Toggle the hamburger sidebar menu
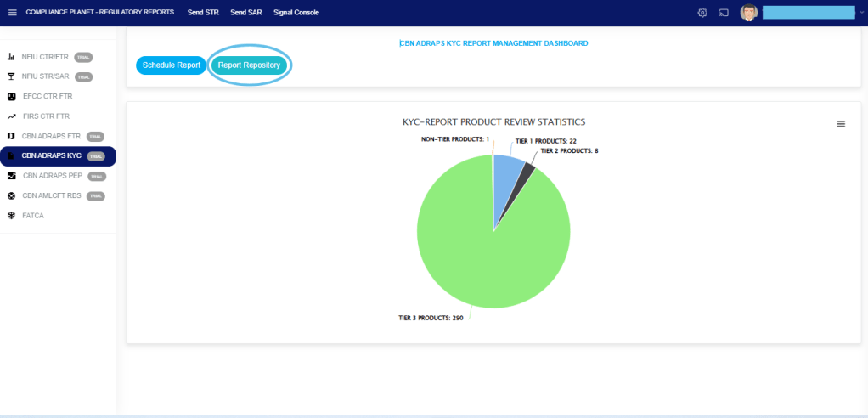 coord(12,13)
